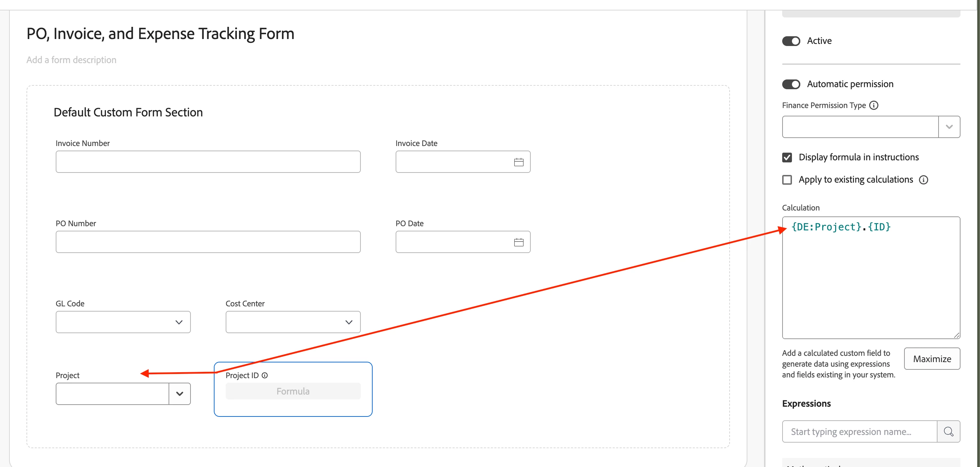Check Apply to existing calculations box

787,179
